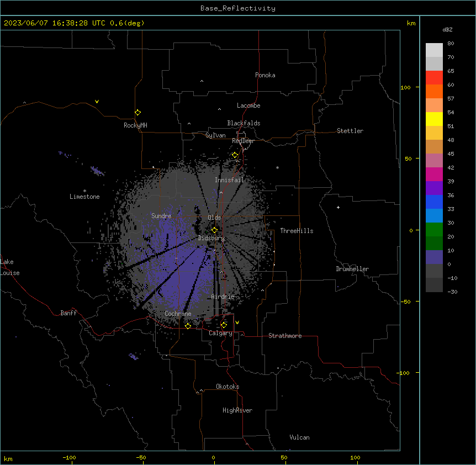Click the -30 value in dBZ legend
This screenshot has width=476, height=465.
coord(452,292)
